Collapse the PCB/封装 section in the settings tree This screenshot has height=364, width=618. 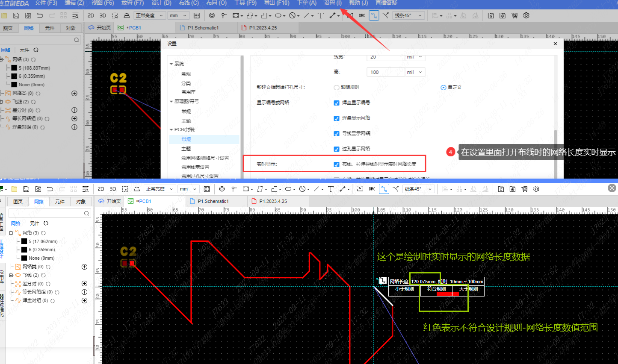[171, 129]
